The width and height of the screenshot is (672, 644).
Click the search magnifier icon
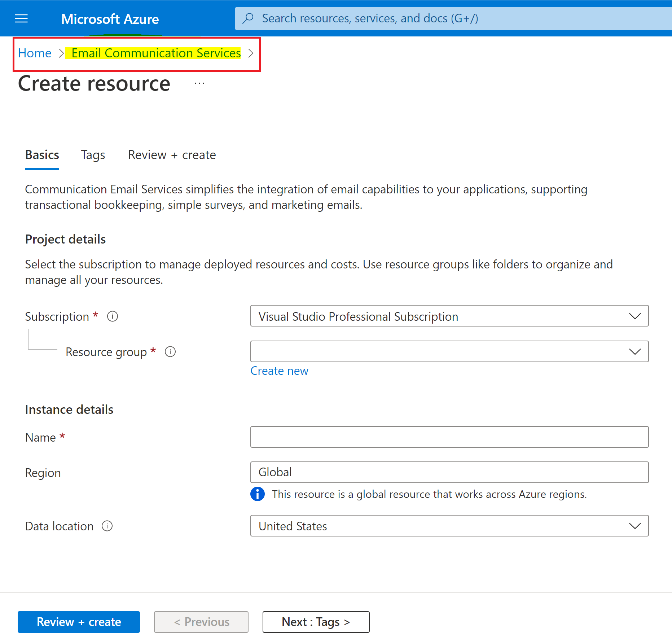tap(248, 18)
